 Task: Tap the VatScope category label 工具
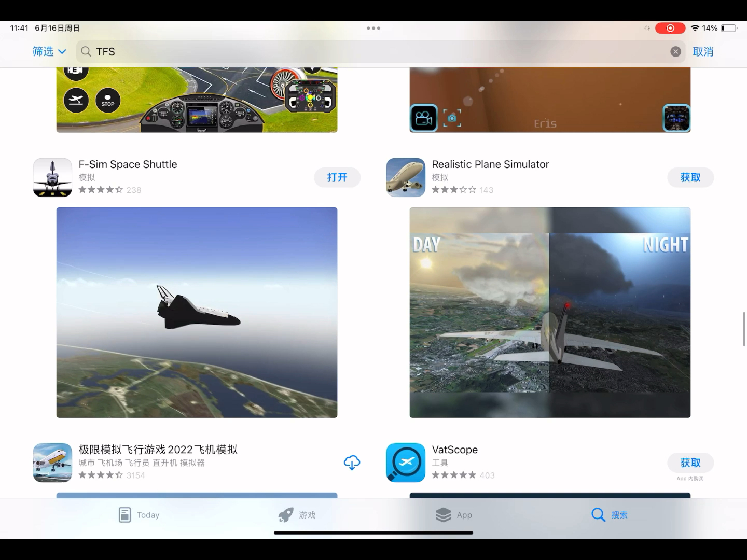[x=440, y=463]
